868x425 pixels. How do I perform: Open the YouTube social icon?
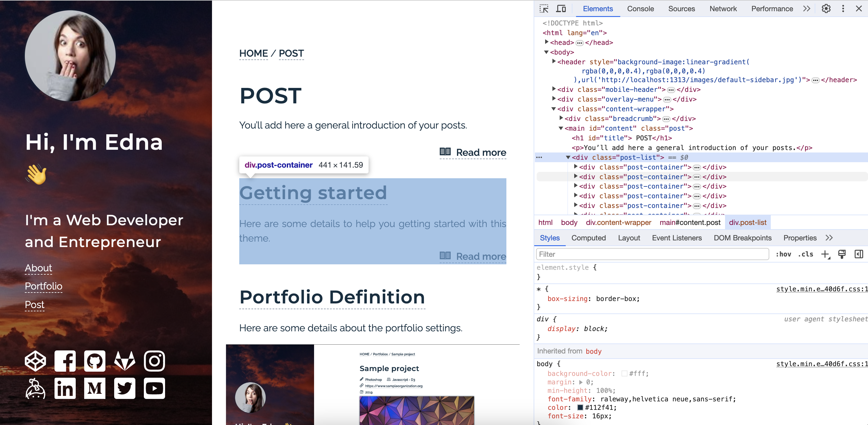pos(154,388)
